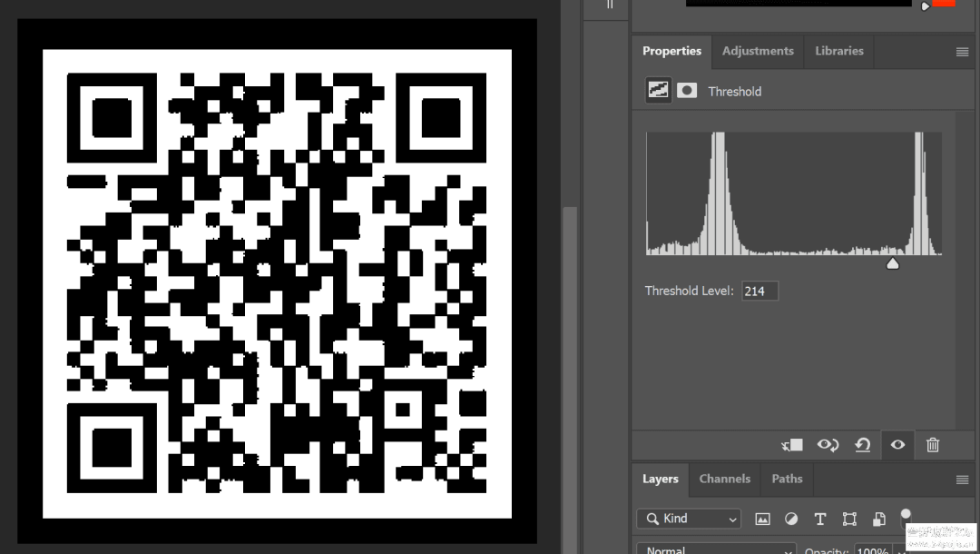Switch to the Properties tab
The height and width of the screenshot is (554, 980).
[671, 51]
